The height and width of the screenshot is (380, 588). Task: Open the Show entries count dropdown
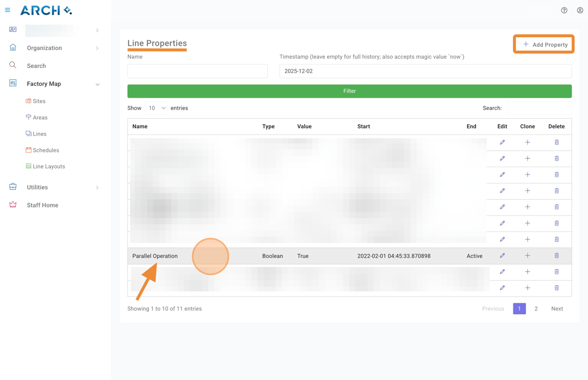(x=156, y=108)
